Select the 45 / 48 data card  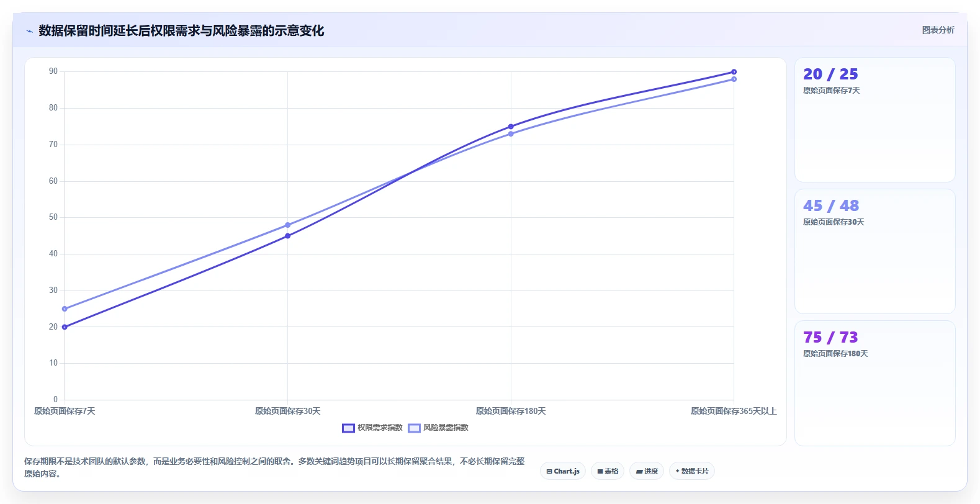(x=874, y=251)
